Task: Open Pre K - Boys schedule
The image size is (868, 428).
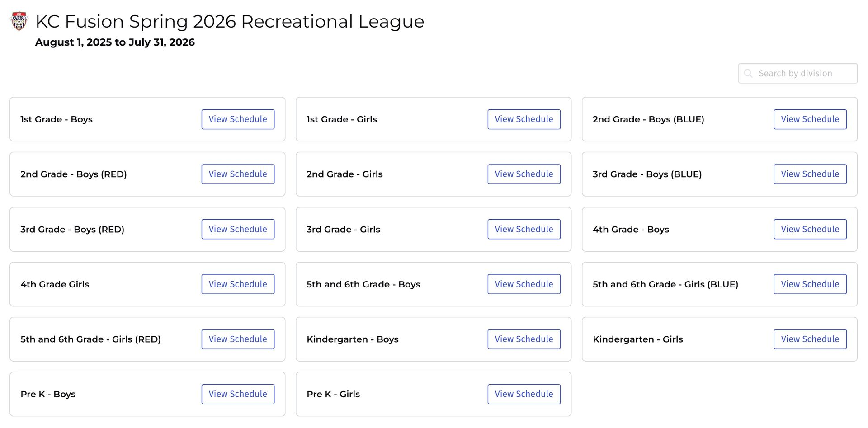Action: 238,394
